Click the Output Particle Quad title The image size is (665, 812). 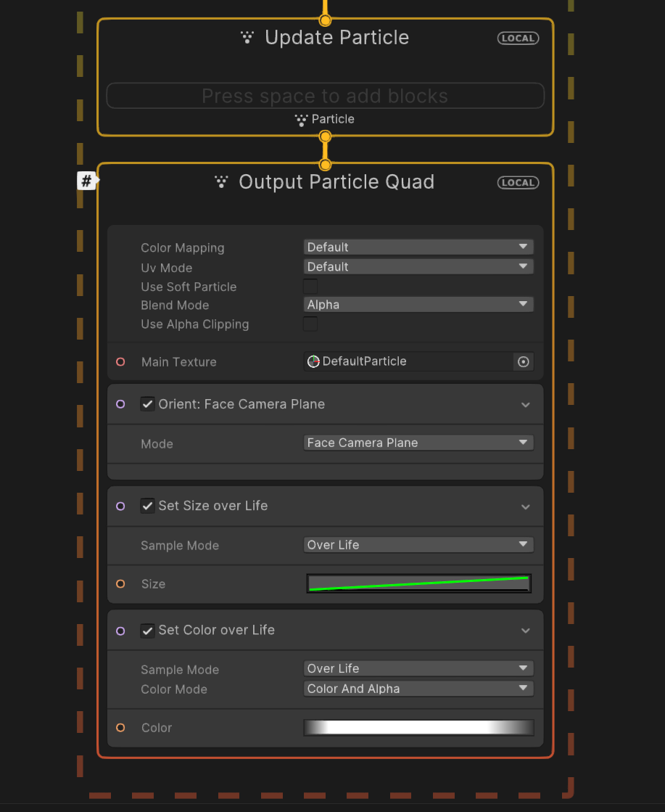[336, 182]
